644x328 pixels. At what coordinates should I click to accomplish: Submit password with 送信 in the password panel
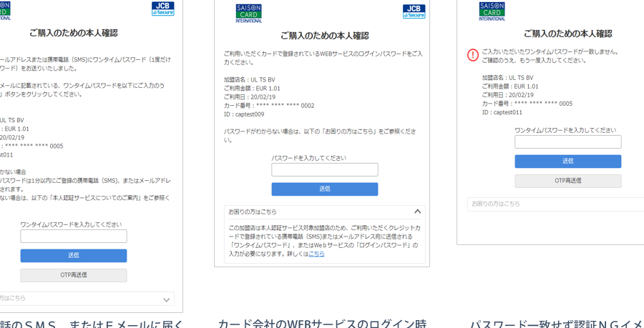point(324,189)
